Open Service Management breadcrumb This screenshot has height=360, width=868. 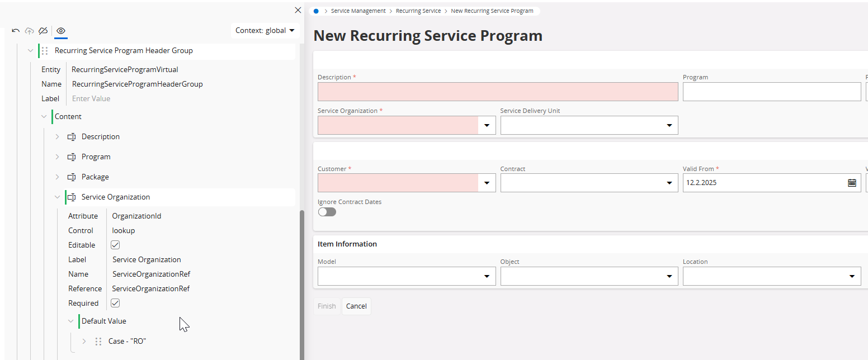click(x=358, y=11)
